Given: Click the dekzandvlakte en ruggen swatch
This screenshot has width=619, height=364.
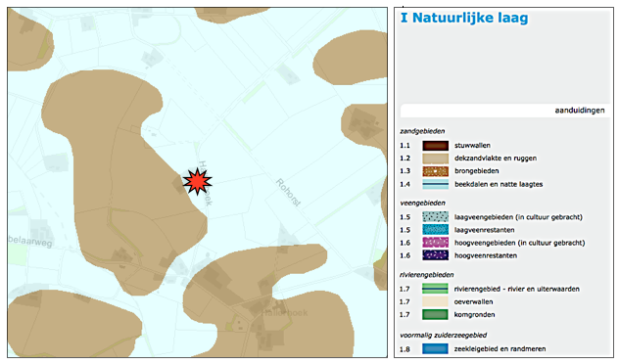Looking at the screenshot, I should coord(436,159).
